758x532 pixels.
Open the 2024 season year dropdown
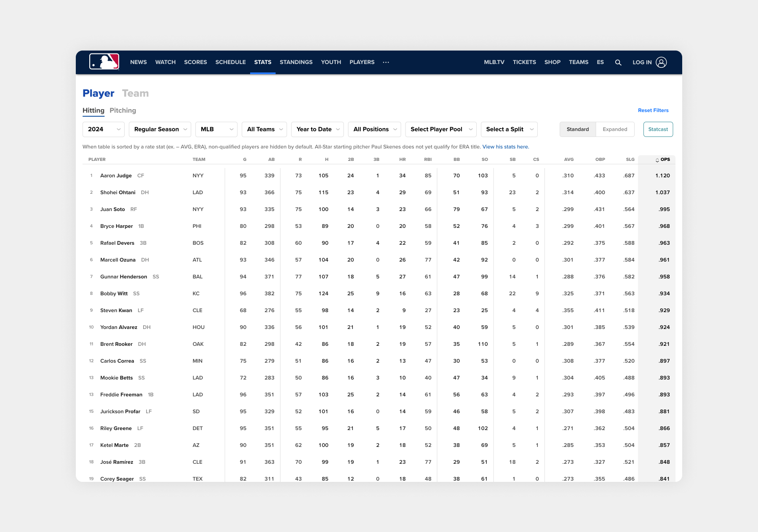pyautogui.click(x=104, y=129)
